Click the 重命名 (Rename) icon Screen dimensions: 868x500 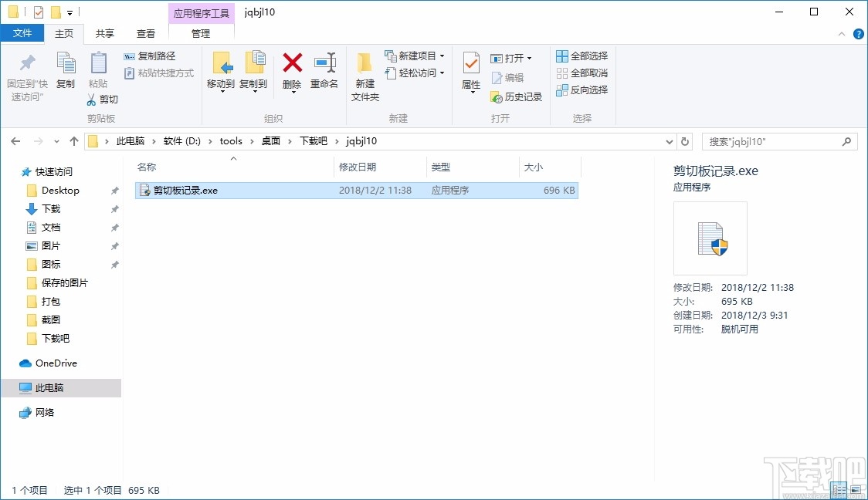point(325,69)
